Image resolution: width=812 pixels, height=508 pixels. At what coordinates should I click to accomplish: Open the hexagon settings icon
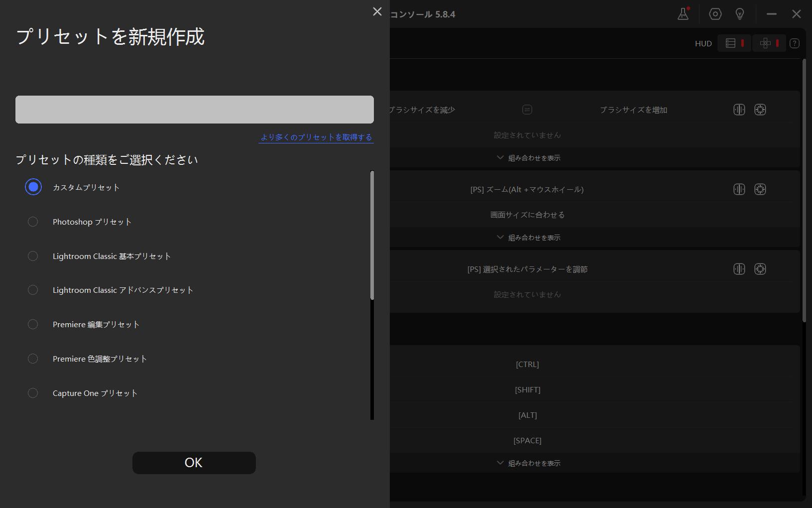point(715,14)
